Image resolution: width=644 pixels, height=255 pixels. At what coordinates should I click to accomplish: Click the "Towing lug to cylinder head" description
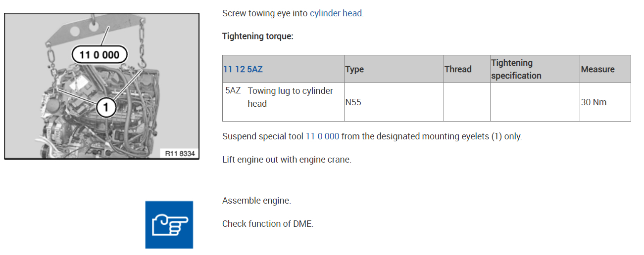point(290,97)
